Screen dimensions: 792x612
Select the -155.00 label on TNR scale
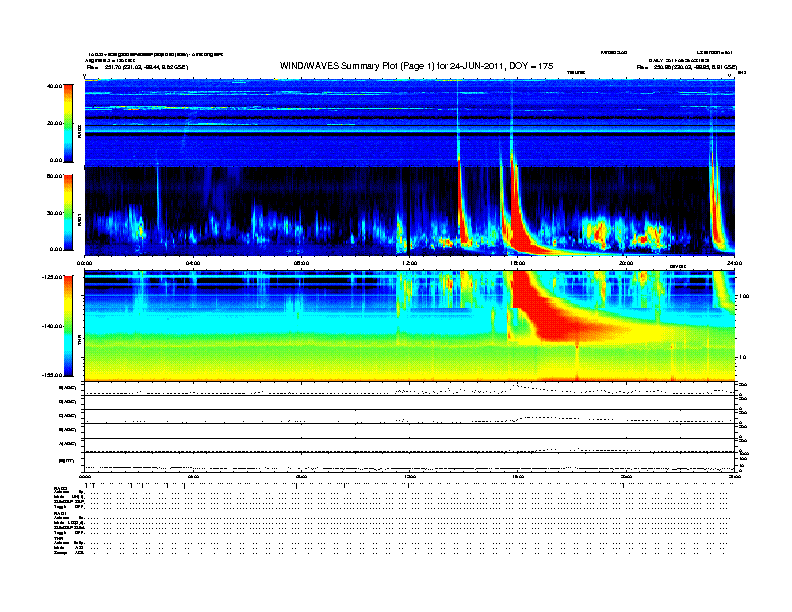[53, 375]
